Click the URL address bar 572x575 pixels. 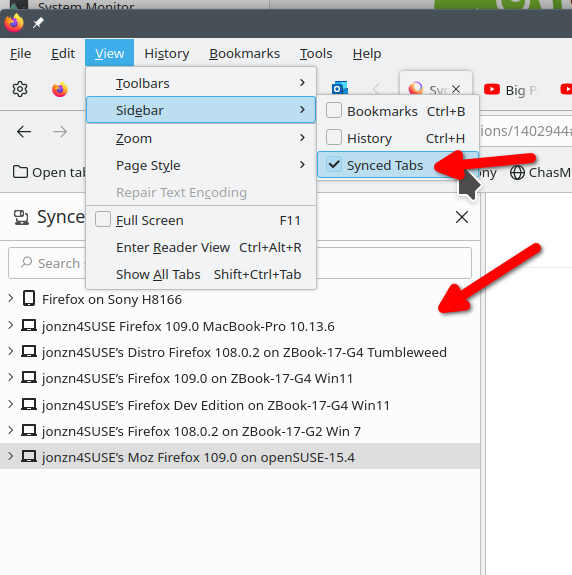click(525, 131)
